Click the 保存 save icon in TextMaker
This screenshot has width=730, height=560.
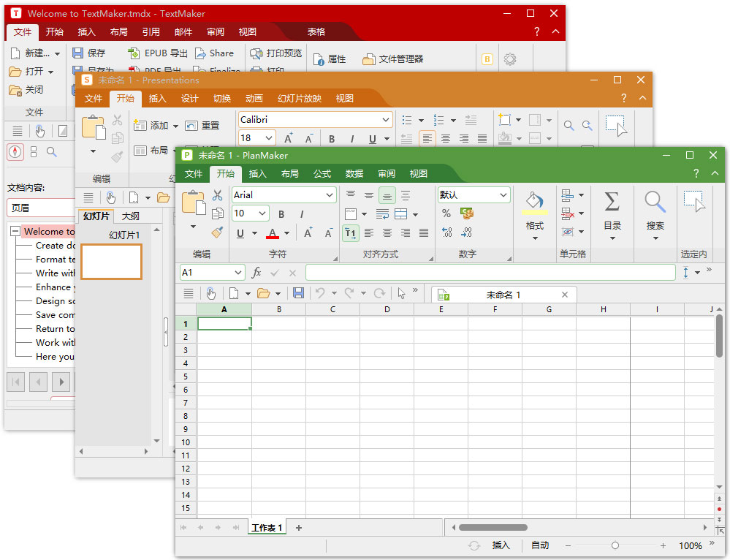click(77, 53)
